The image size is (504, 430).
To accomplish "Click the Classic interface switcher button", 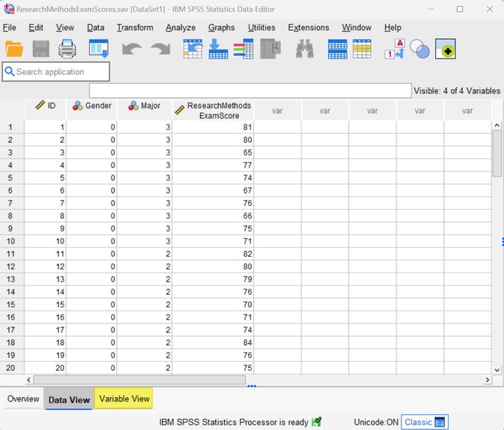I will (424, 422).
